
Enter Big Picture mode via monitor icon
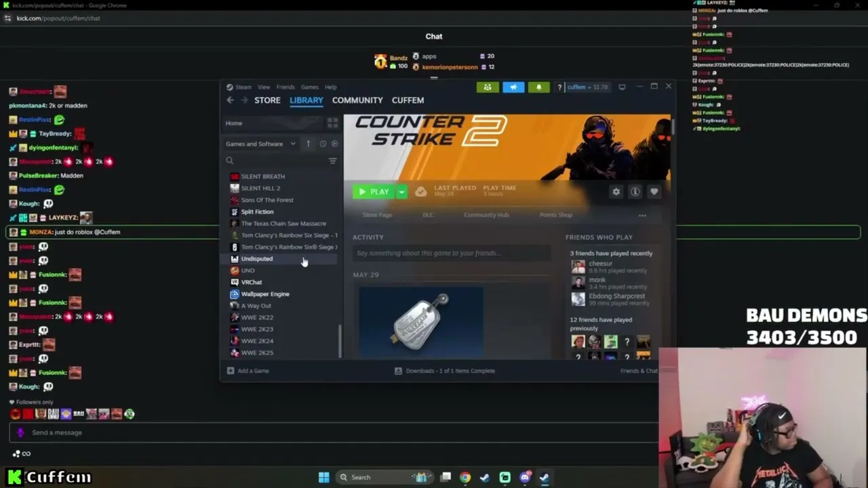pos(622,87)
